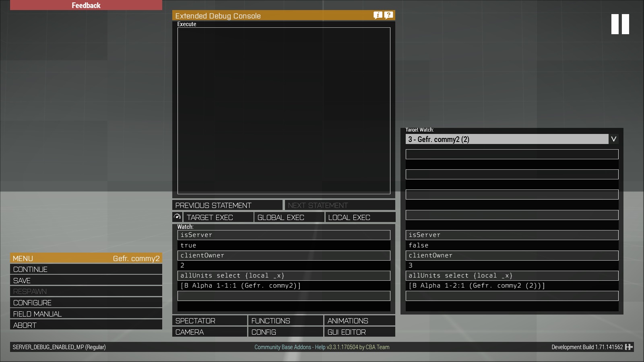Open the info speech-bubble icon in console header

[x=378, y=15]
